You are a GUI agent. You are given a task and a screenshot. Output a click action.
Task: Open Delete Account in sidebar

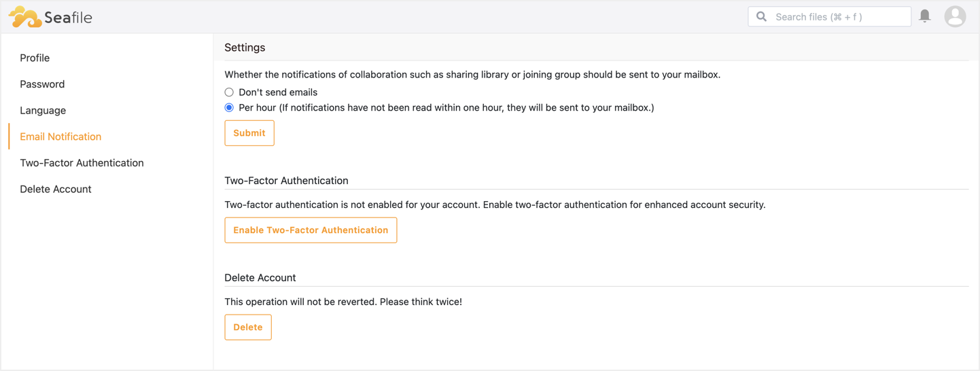click(x=56, y=189)
